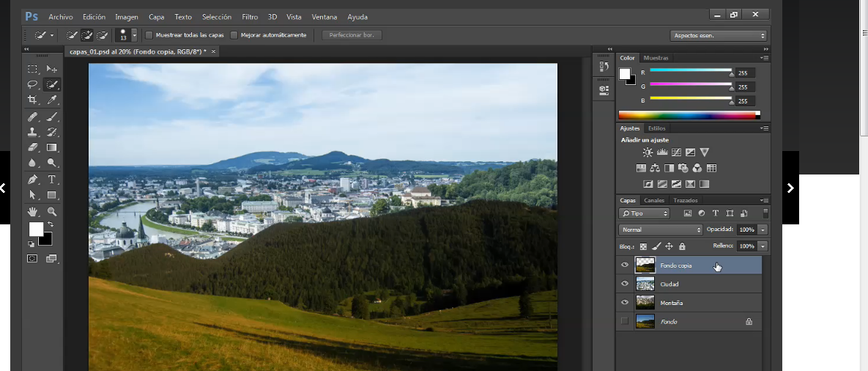Click the Perfeccionar bor. button

(352, 35)
